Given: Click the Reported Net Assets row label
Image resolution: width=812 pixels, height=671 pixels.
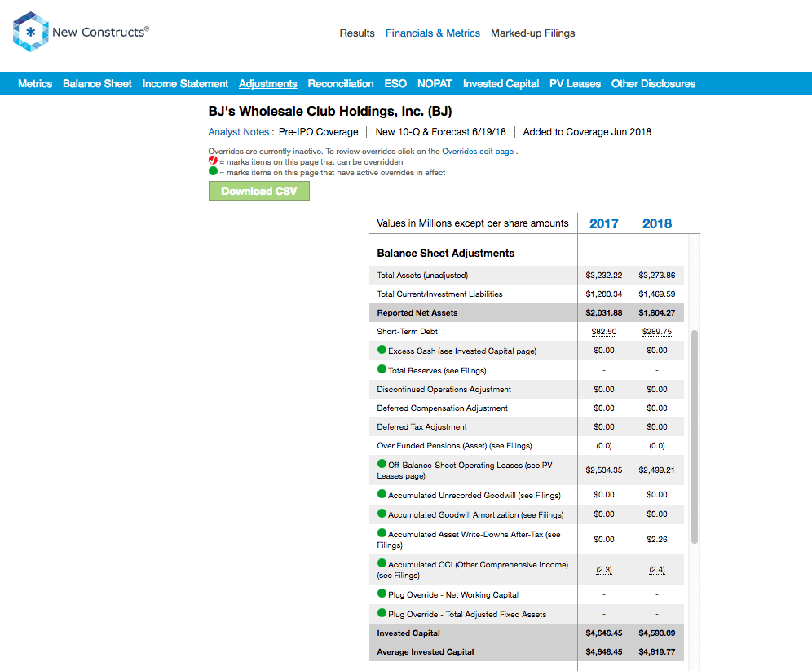Looking at the screenshot, I should 417,313.
